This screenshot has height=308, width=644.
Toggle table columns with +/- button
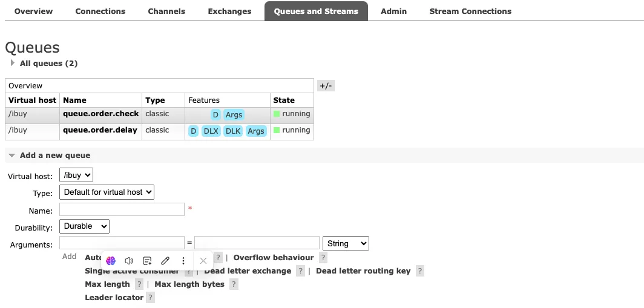tap(326, 86)
